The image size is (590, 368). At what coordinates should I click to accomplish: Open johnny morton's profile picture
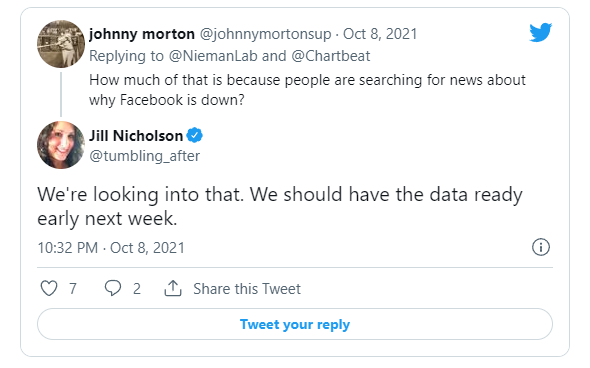61,44
